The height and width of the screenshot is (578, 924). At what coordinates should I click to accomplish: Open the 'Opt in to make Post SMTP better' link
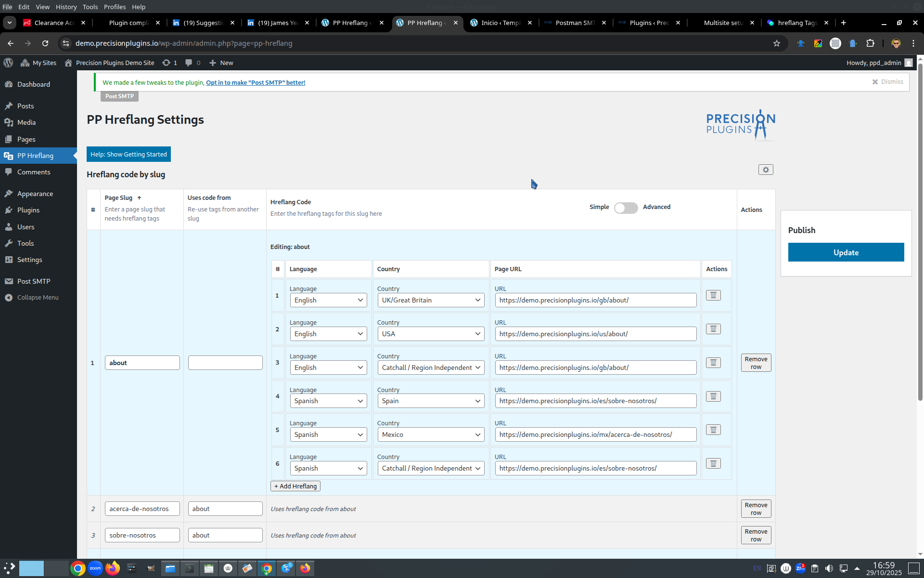point(256,82)
